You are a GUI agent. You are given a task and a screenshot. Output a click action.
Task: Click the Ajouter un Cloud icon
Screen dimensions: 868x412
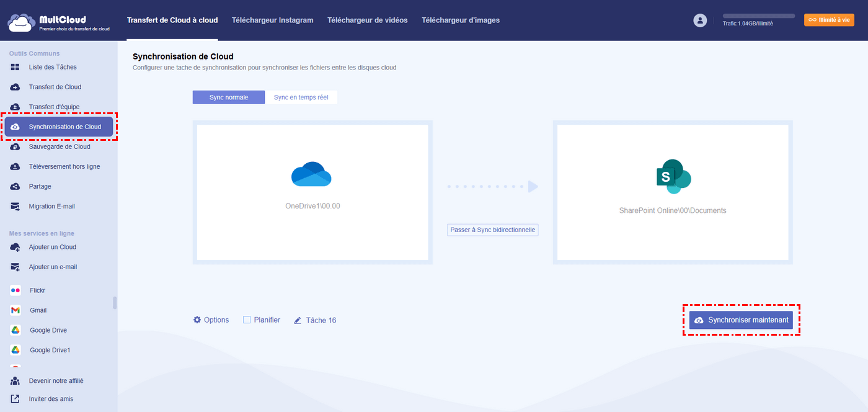point(15,247)
